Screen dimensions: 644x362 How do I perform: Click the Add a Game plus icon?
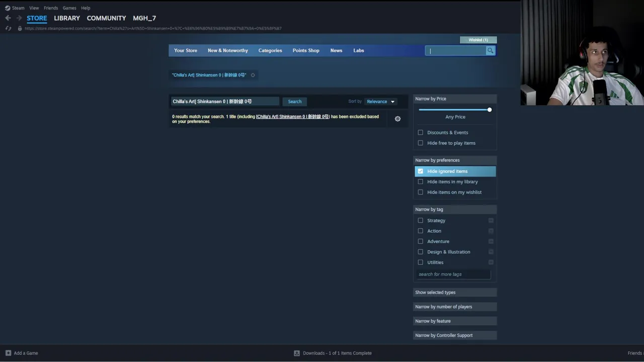8,353
